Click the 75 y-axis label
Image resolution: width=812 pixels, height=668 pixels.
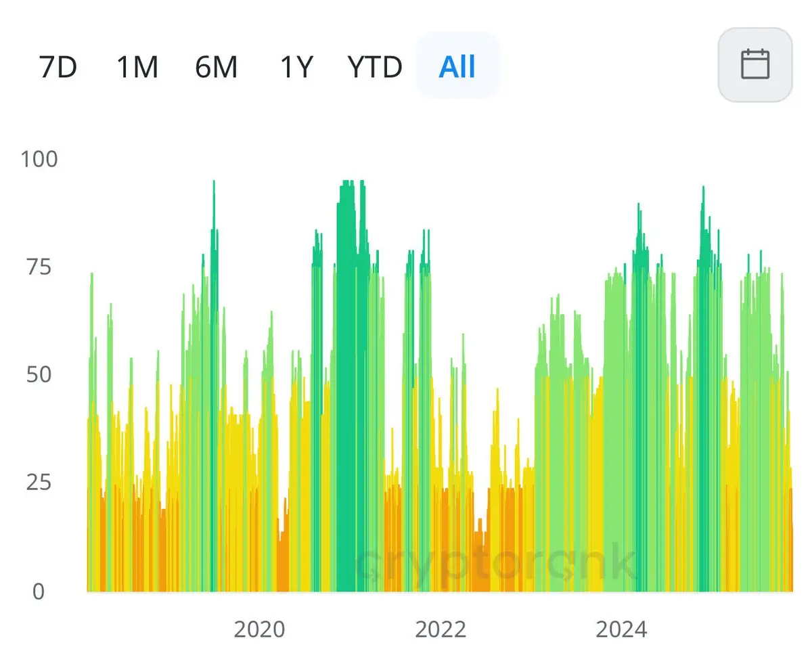click(x=41, y=267)
